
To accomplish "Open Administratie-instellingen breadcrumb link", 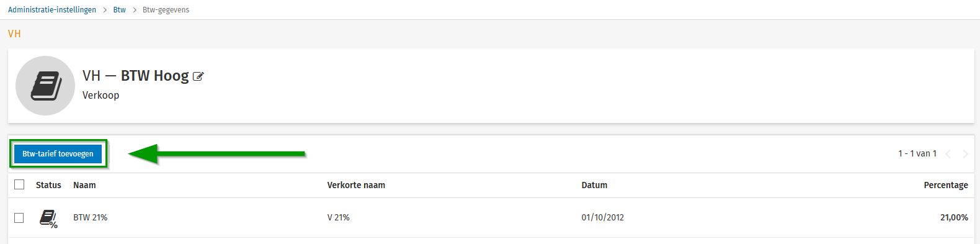I will tap(52, 10).
